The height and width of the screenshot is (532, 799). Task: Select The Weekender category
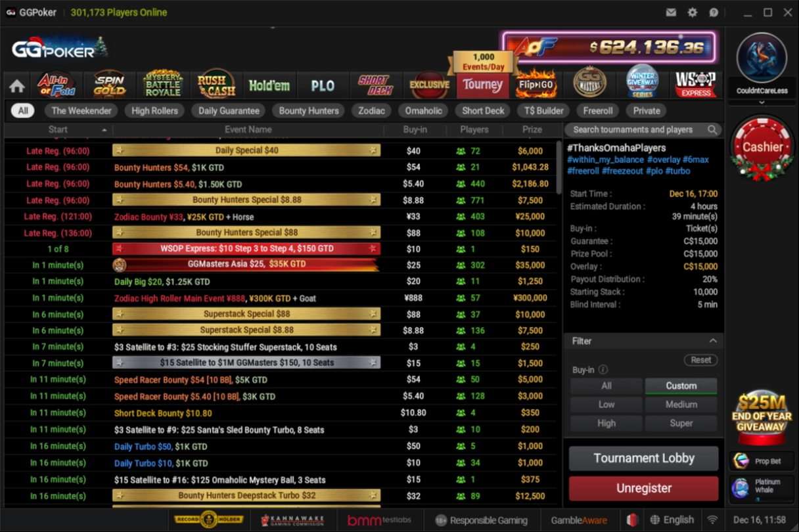click(x=82, y=111)
